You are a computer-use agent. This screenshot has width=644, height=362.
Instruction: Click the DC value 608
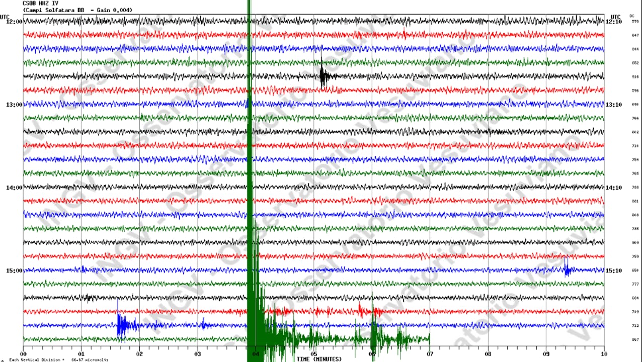click(635, 215)
